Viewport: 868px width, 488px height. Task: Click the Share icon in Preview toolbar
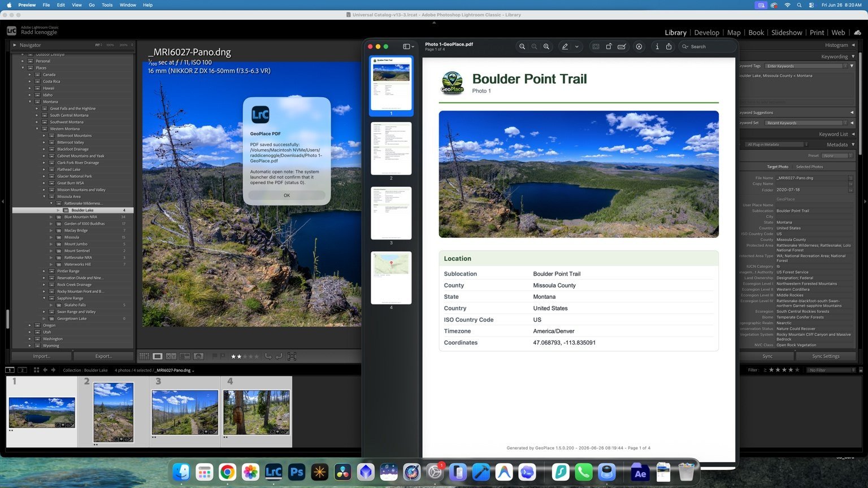(x=669, y=46)
